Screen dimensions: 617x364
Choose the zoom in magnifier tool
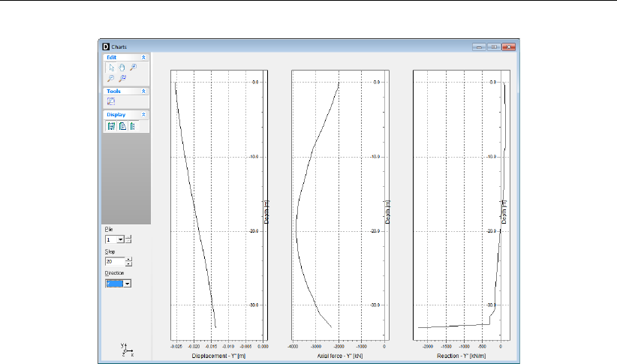pos(133,68)
